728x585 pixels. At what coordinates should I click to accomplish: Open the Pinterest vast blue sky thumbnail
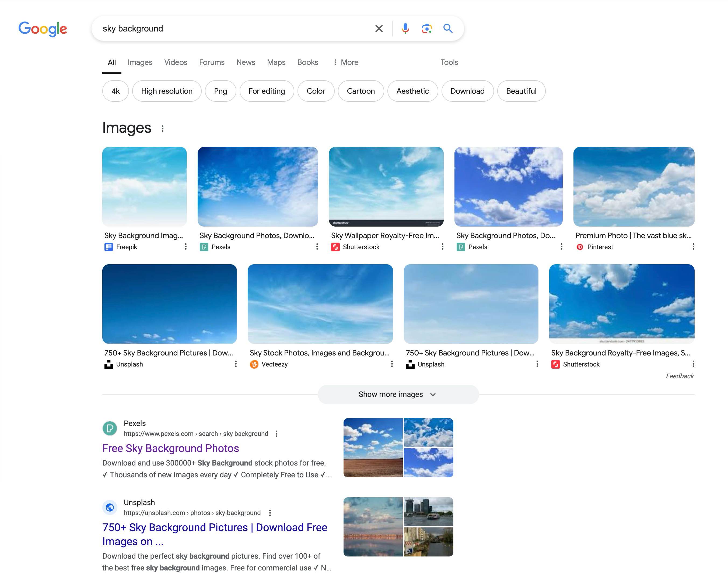(x=634, y=186)
